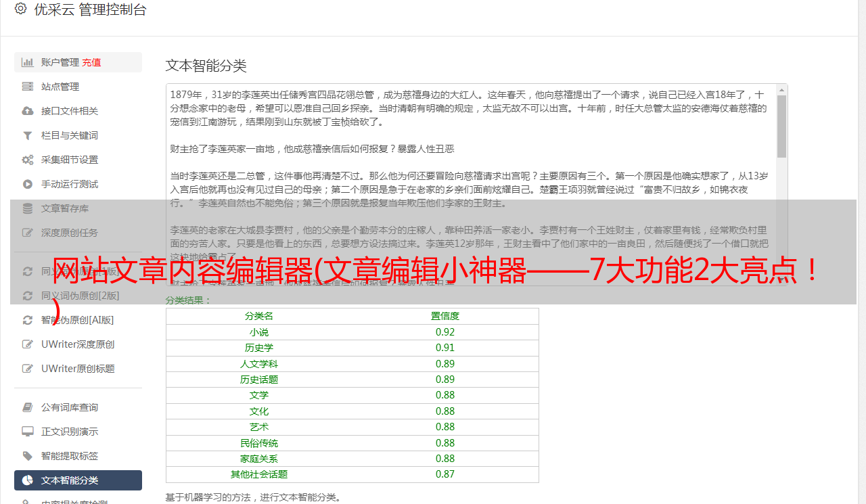The width and height of the screenshot is (866, 504).
Task: Click the 文学 category cell
Action: [259, 395]
